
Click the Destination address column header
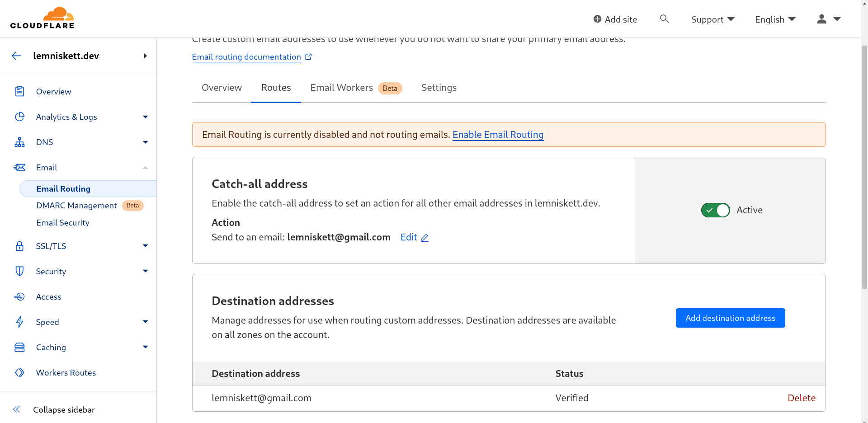pyautogui.click(x=255, y=374)
